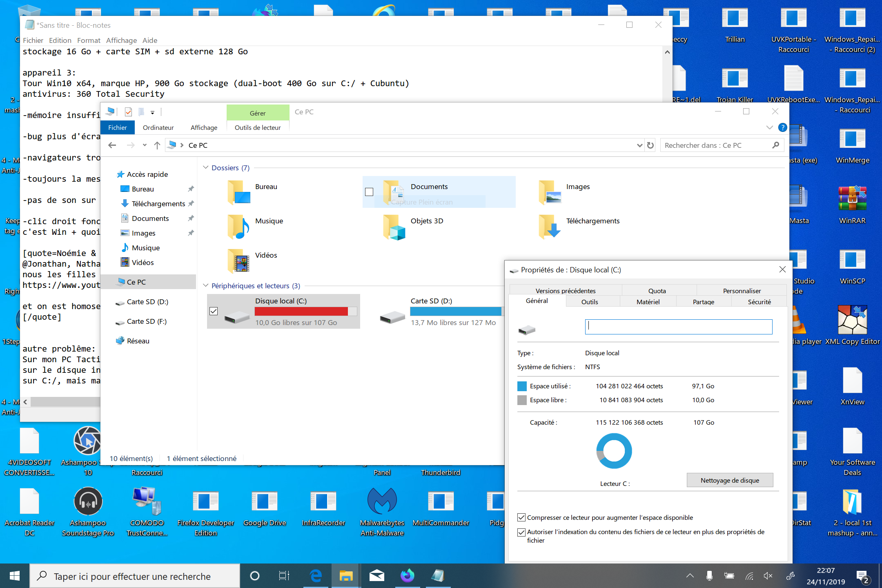Click Disque local (C:) red usage bar

pos(305,312)
